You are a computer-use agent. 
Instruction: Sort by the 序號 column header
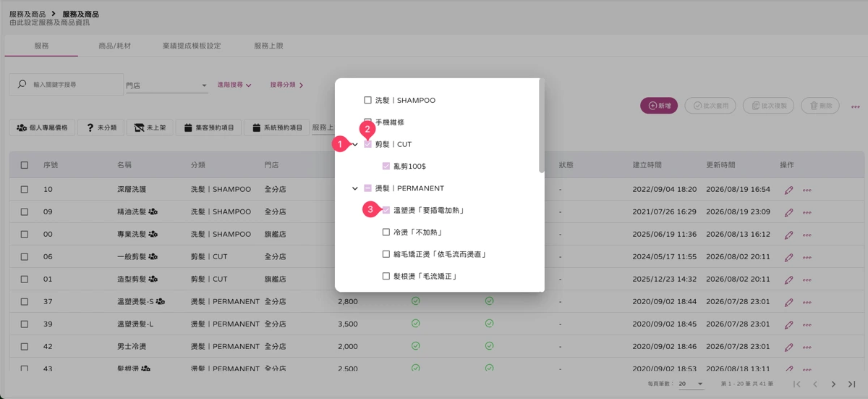coord(51,165)
